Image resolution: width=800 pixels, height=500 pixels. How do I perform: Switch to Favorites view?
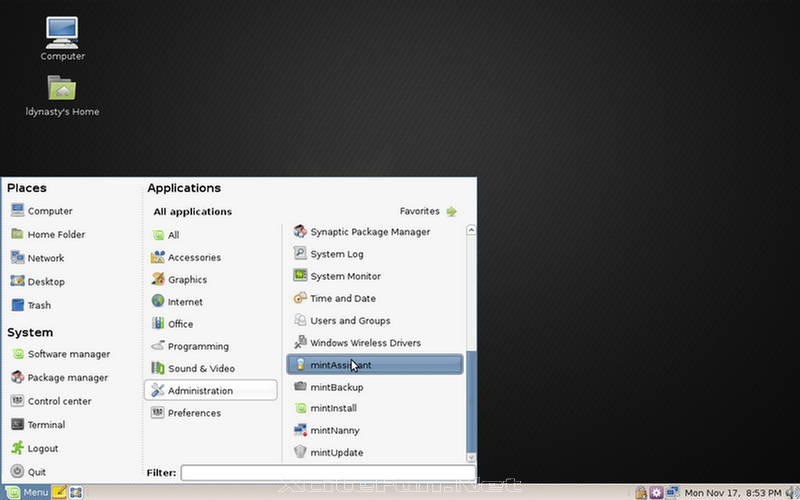(428, 211)
